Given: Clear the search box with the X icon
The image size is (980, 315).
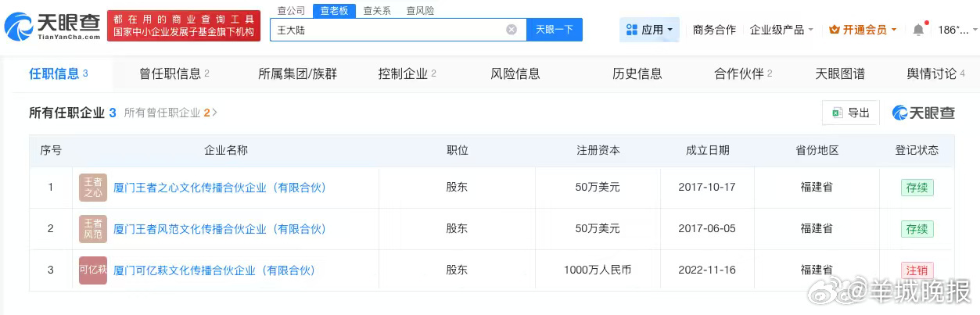Looking at the screenshot, I should coord(512,30).
